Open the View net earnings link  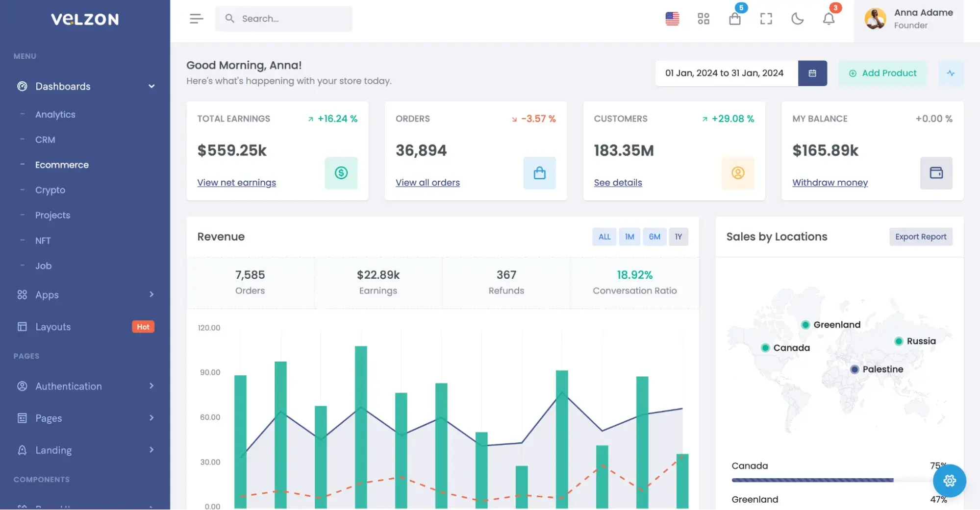[x=236, y=182]
